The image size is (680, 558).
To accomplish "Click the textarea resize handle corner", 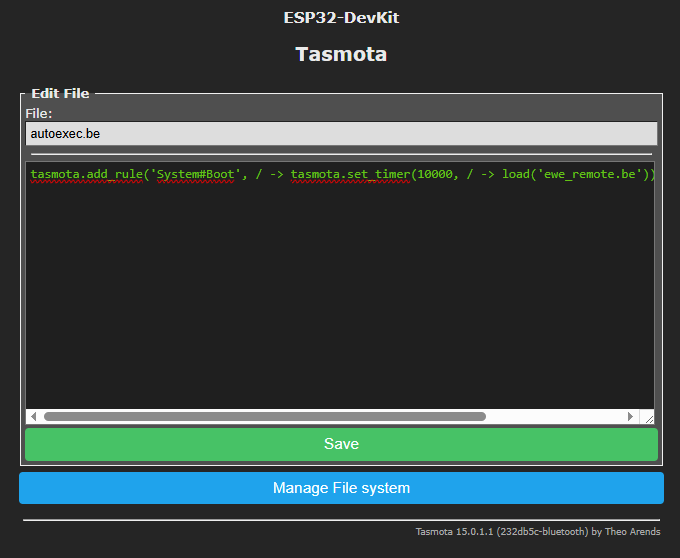I will tap(649, 419).
